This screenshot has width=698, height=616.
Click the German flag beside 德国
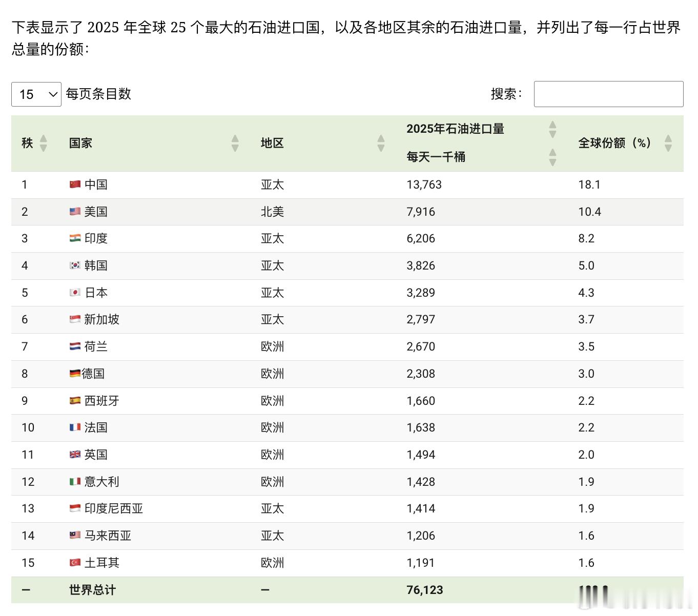tap(75, 373)
